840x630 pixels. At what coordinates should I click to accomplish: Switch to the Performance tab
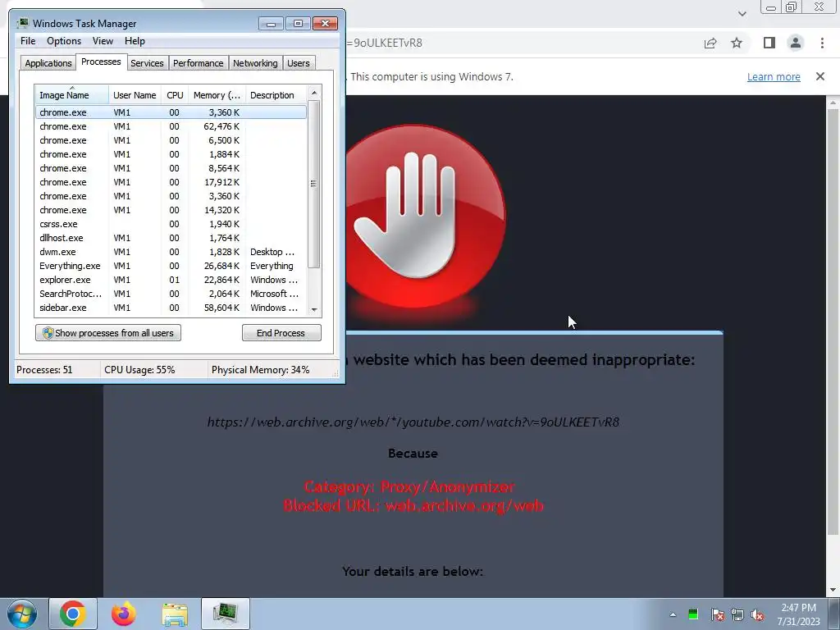(199, 63)
